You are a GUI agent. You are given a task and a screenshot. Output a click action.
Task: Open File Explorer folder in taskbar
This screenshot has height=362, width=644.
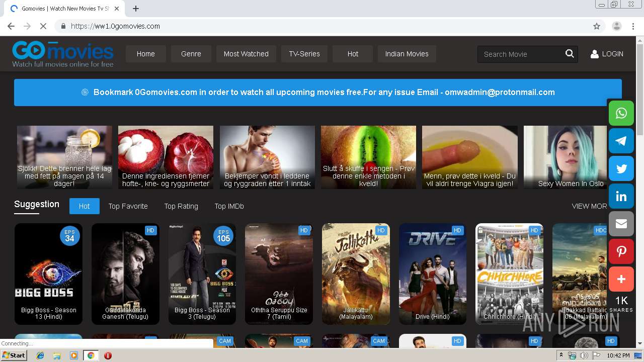tap(57, 355)
